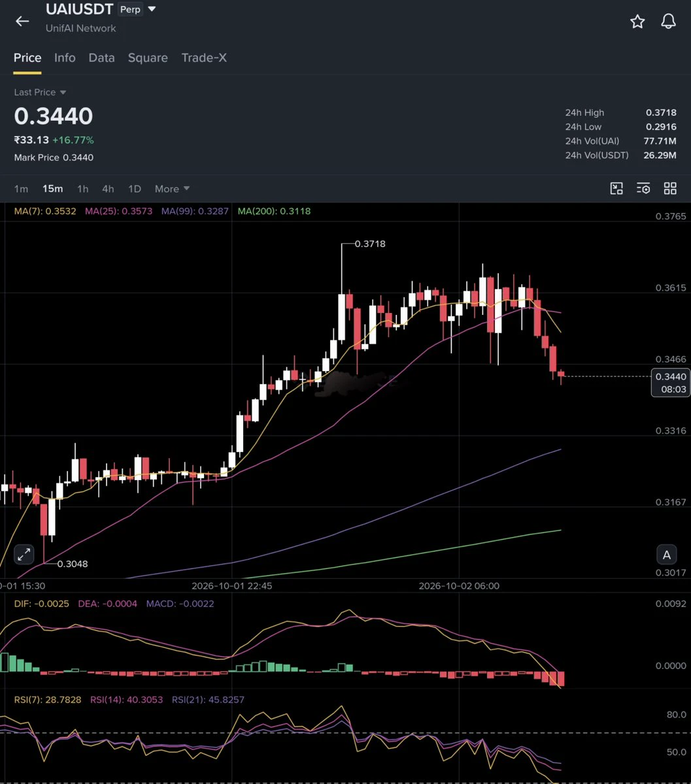This screenshot has height=784, width=691.
Task: Tap the MA(25): 0.3573 indicator label
Action: pos(118,211)
